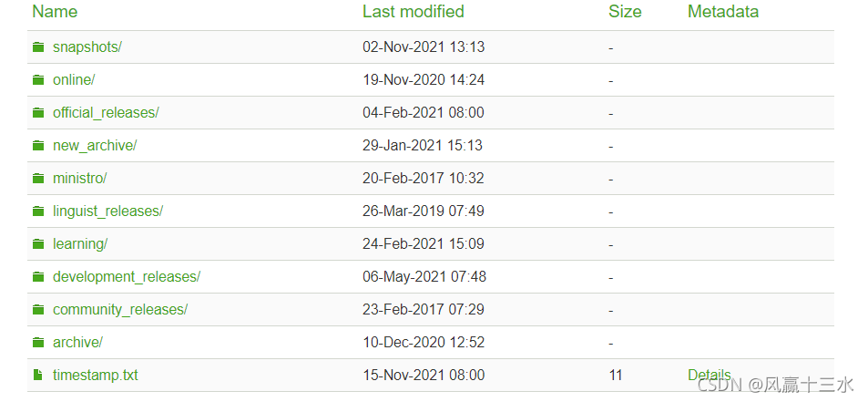868x402 pixels.
Task: Open the learning/ directory link
Action: (80, 243)
